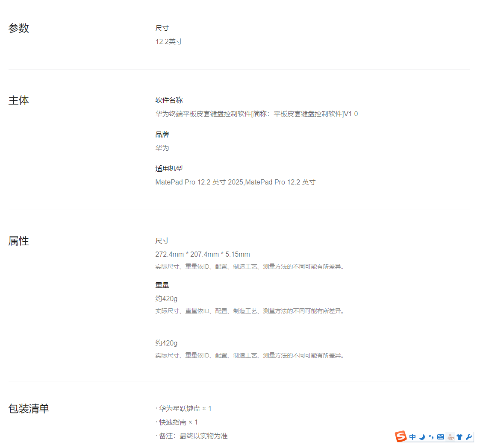Click the 尺寸 label in 参数 section

[x=162, y=28]
